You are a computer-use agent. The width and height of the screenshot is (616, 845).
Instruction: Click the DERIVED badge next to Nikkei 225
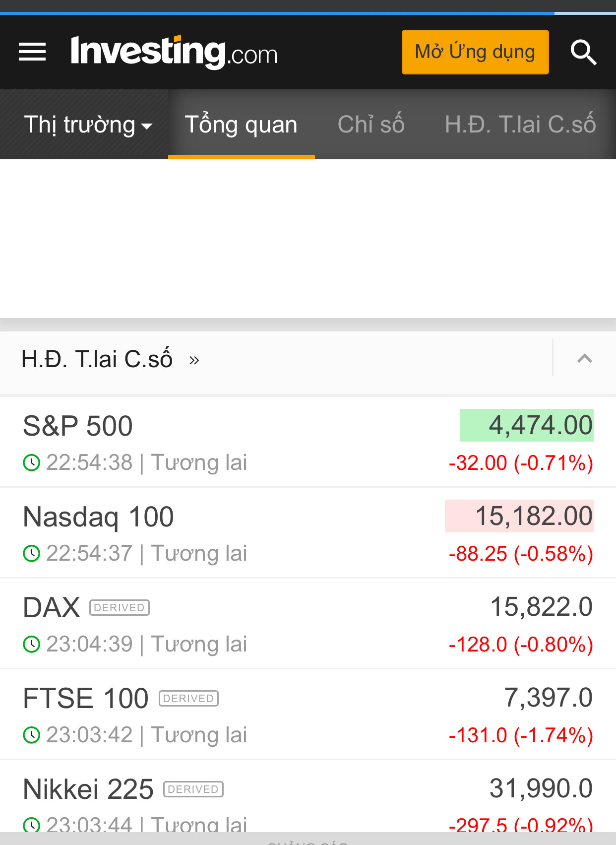tap(193, 789)
